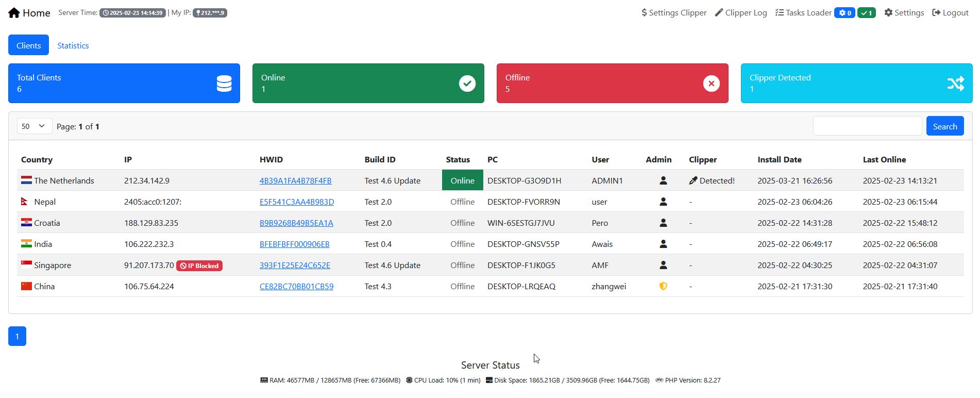Open HWID link 4B39A1FA4B78F4FB
This screenshot has width=980, height=398.
pos(295,180)
